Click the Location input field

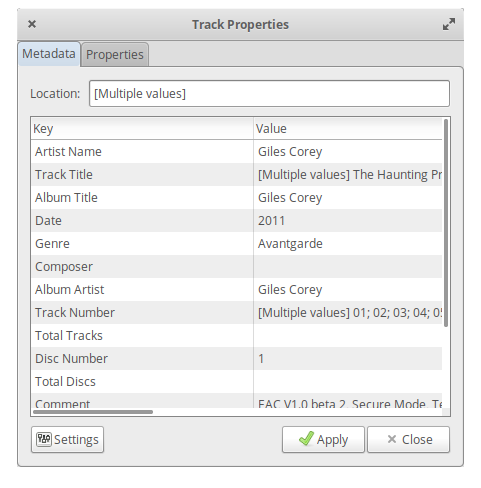pos(269,94)
